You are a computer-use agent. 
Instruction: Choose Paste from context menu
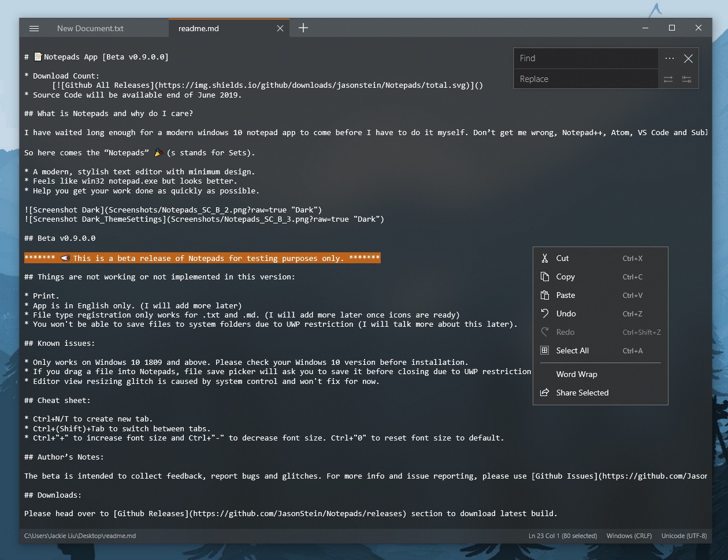point(600,295)
